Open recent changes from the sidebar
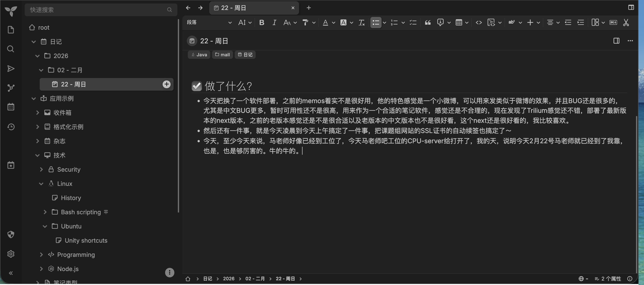The width and height of the screenshot is (644, 285). pos(11,127)
